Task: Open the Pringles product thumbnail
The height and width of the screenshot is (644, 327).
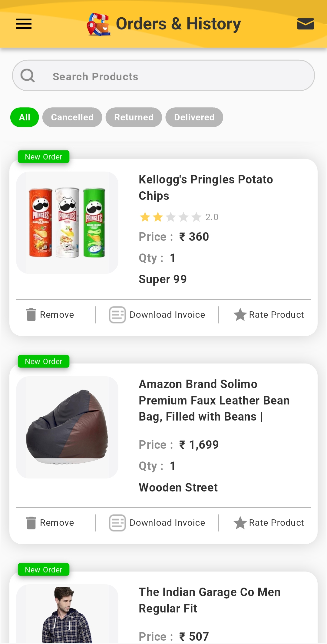Action: (67, 223)
